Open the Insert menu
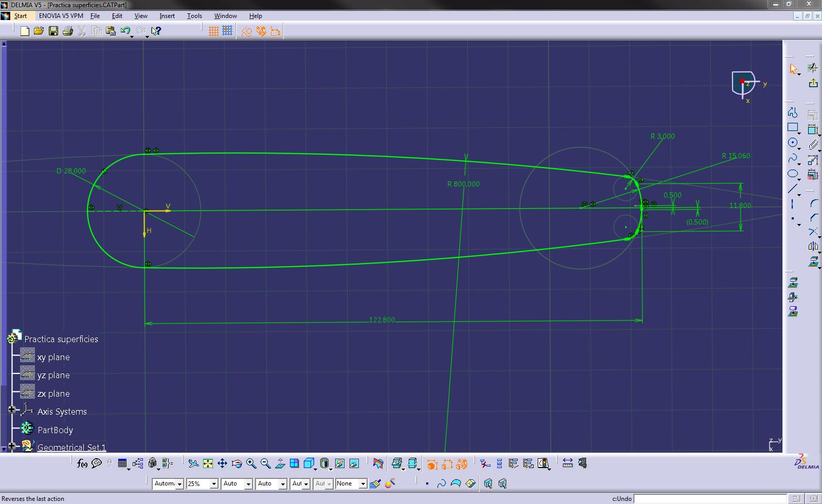The height and width of the screenshot is (504, 822). click(167, 16)
